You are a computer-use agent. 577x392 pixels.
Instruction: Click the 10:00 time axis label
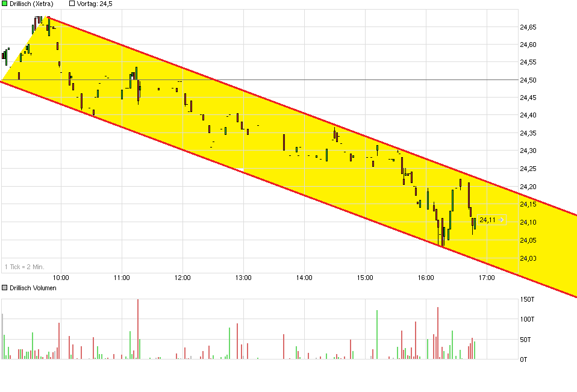click(x=61, y=278)
